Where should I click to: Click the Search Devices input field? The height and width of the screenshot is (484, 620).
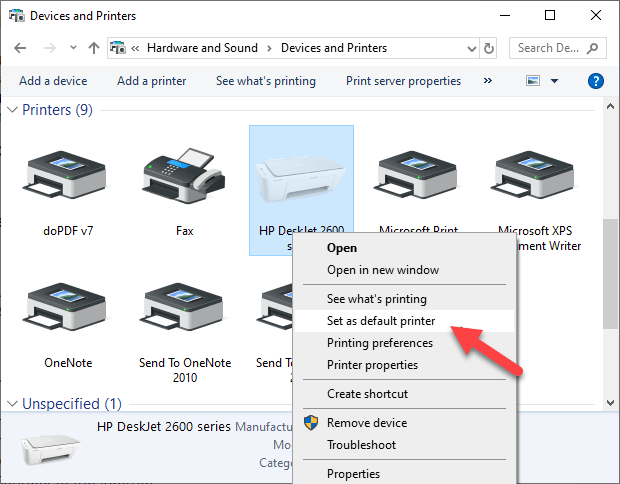558,48
